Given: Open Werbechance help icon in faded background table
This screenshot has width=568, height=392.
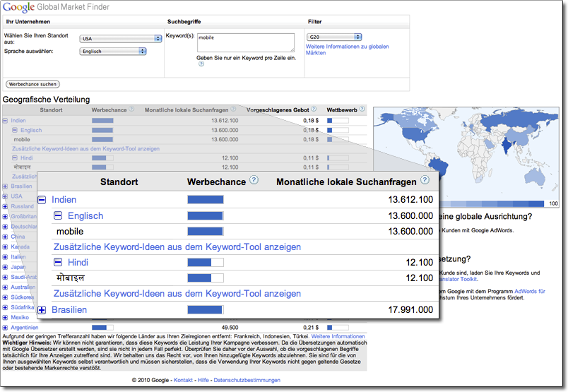Looking at the screenshot, I should point(131,109).
